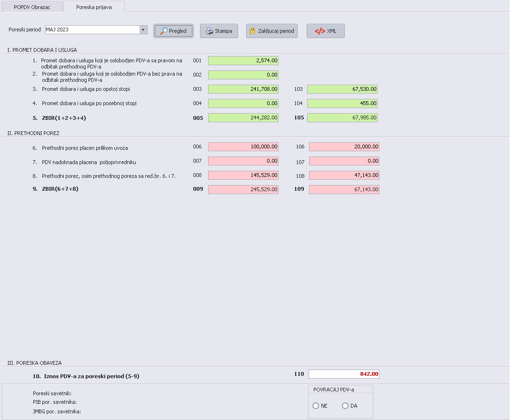Click the magnifier icon on Pregled button
This screenshot has height=420, width=510.
164,31
